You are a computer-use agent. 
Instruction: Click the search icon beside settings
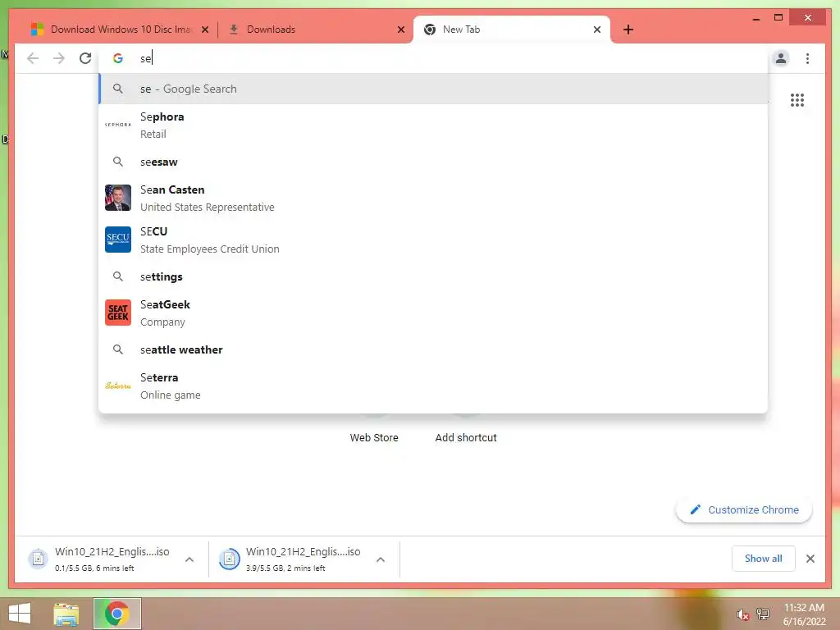pos(118,276)
